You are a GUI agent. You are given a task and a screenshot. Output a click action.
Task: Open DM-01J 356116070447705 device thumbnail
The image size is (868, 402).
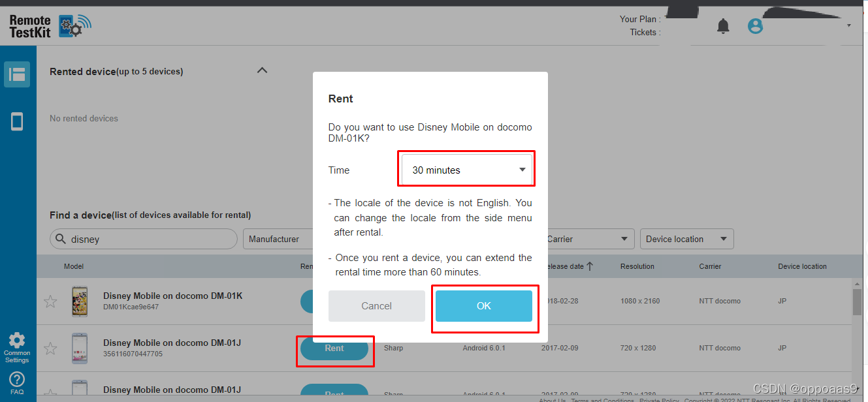pos(80,348)
